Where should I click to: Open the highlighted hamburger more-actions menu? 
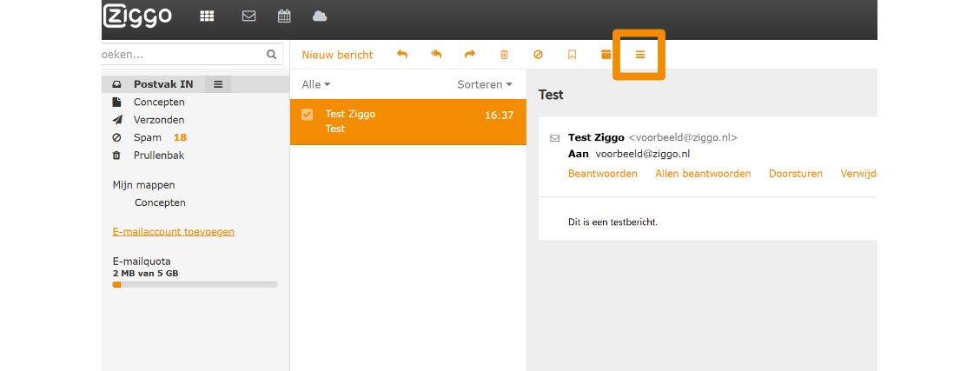(x=640, y=55)
